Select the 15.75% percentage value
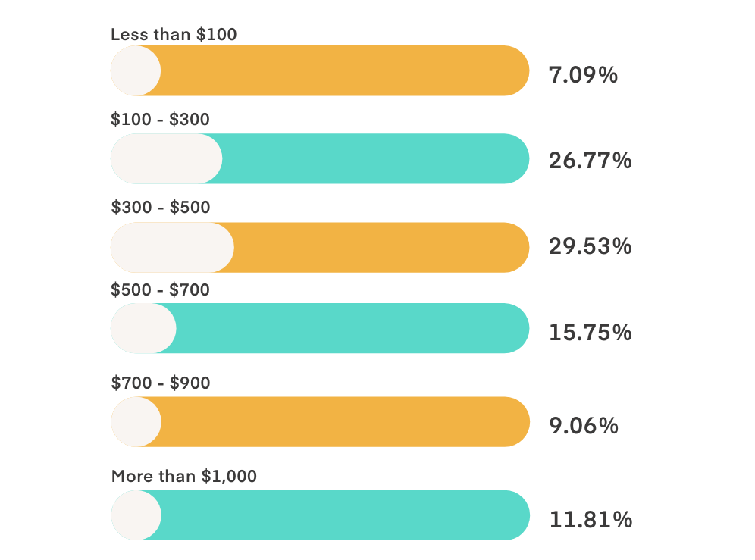This screenshot has height=560, width=755. [x=590, y=332]
